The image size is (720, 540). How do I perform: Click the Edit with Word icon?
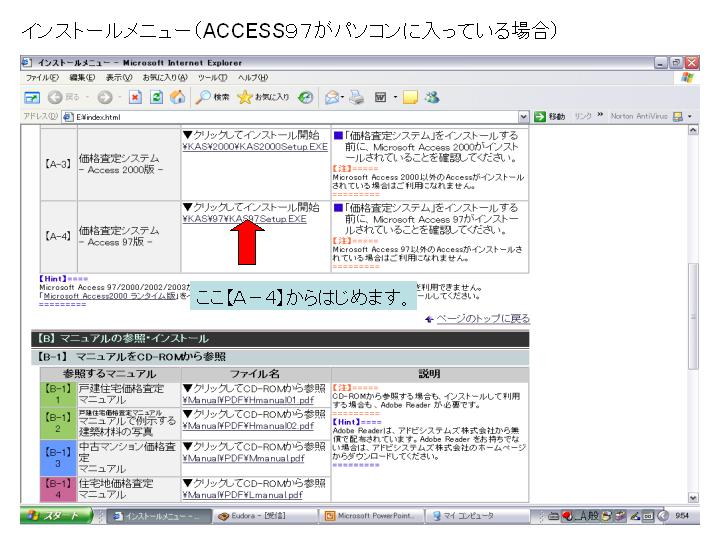[380, 97]
